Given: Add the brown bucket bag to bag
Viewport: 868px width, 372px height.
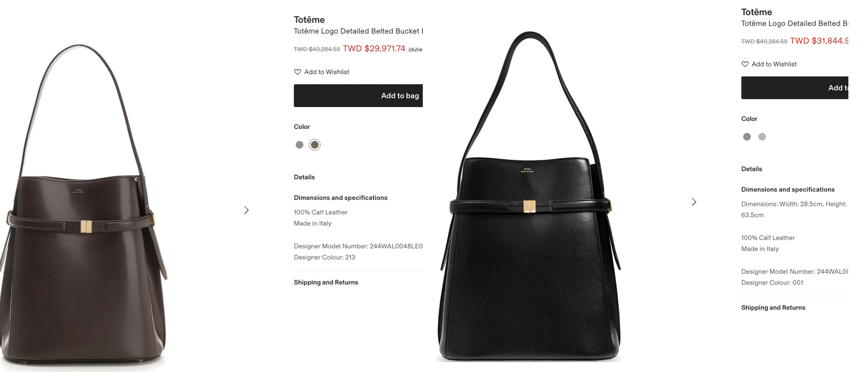Looking at the screenshot, I should pyautogui.click(x=358, y=96).
